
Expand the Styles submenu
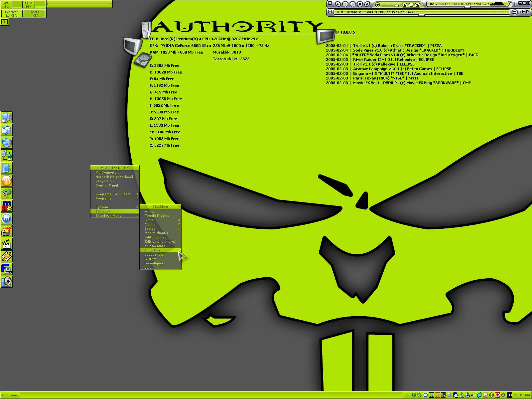(x=179, y=228)
